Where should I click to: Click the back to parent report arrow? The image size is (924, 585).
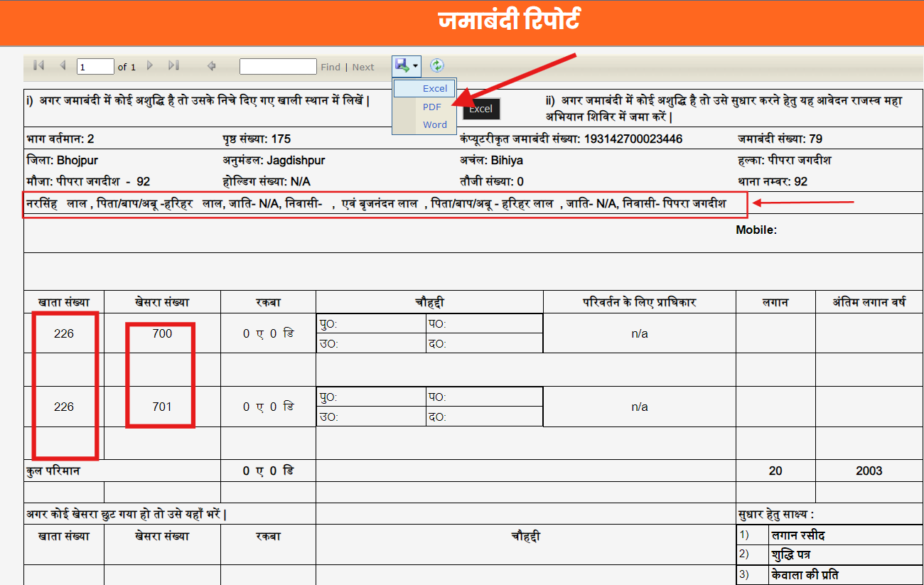[x=211, y=66]
